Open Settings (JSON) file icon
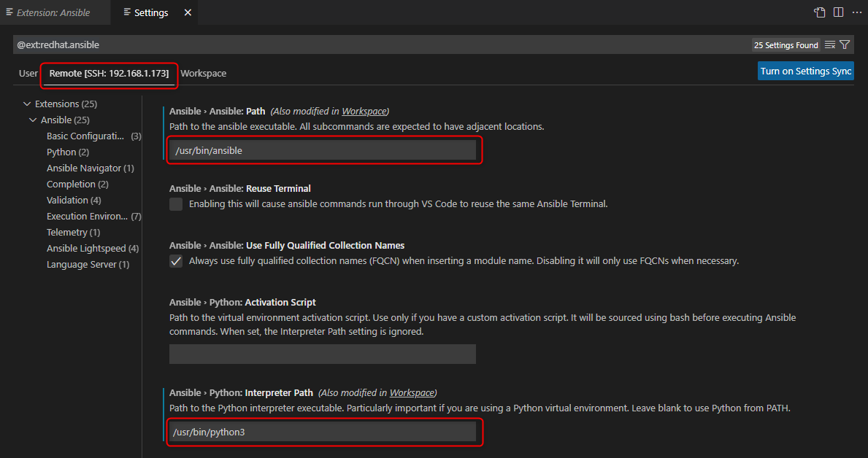Viewport: 868px width, 458px height. [x=819, y=12]
